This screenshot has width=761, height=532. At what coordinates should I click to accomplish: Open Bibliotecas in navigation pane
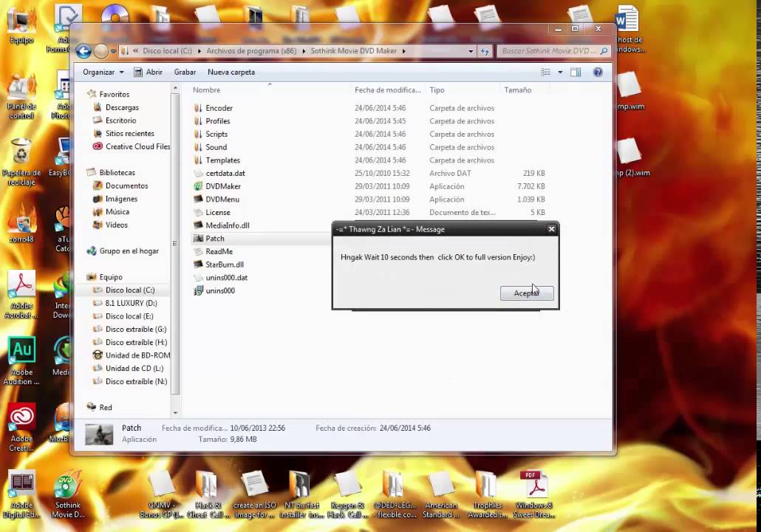click(x=117, y=173)
